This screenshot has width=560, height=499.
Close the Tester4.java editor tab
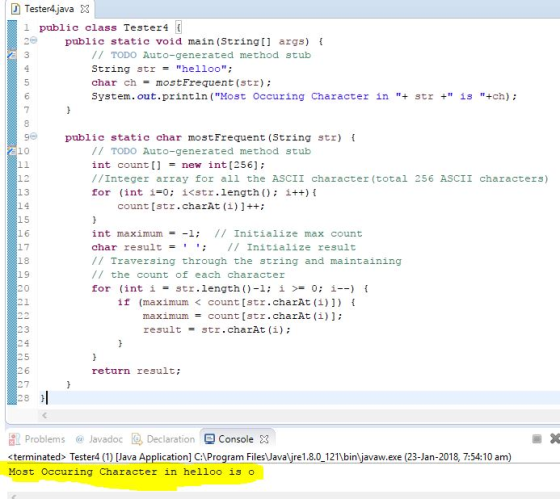pyautogui.click(x=85, y=9)
